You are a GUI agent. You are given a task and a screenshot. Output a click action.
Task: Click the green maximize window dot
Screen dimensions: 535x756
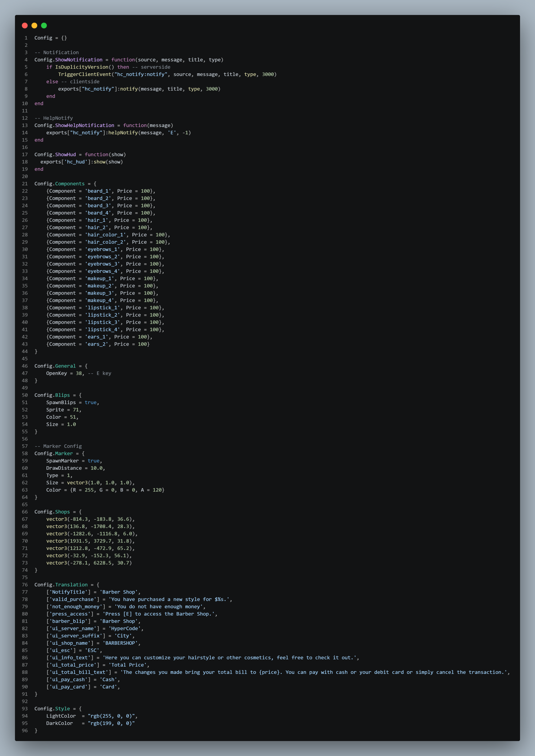(x=44, y=25)
